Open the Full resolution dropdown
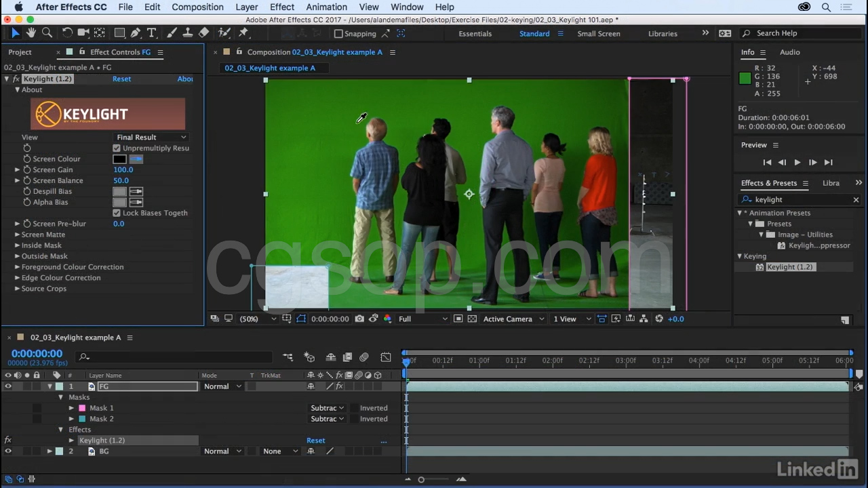 pyautogui.click(x=422, y=319)
